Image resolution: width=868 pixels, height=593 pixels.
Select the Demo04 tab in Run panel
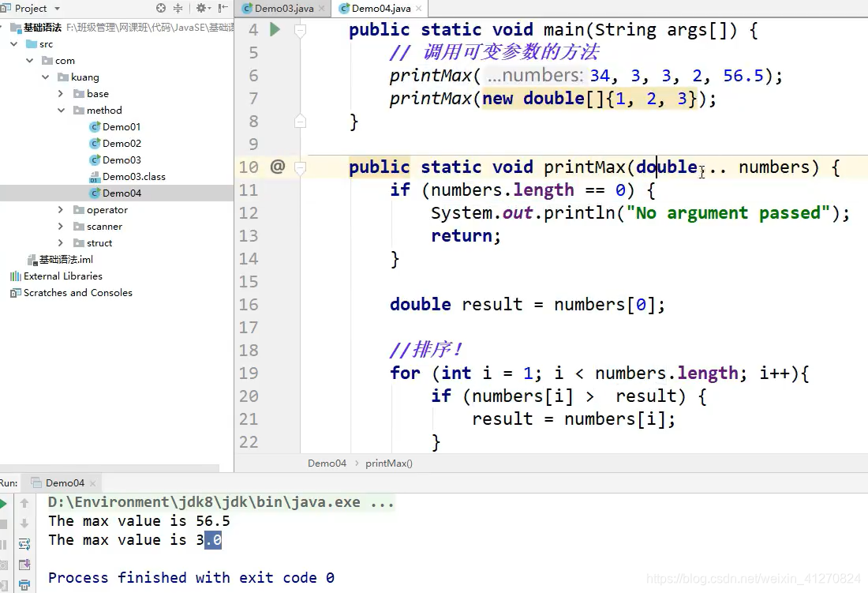(65, 482)
